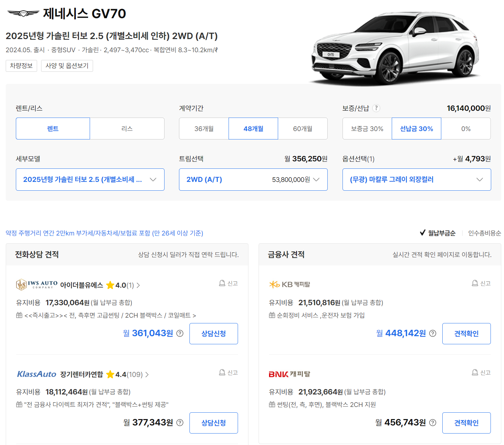This screenshot has height=445, width=504.
Task: Click the 약정 주행거리 연간 2만km notice
Action: [x=105, y=233]
